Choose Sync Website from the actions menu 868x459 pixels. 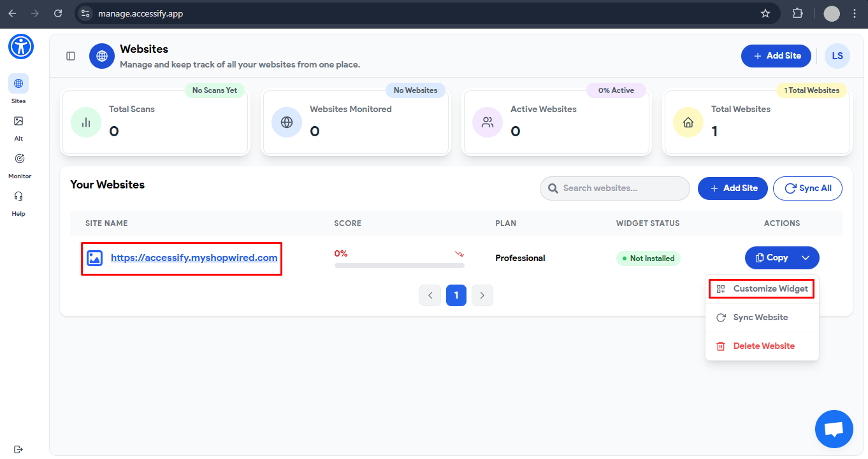coord(760,317)
